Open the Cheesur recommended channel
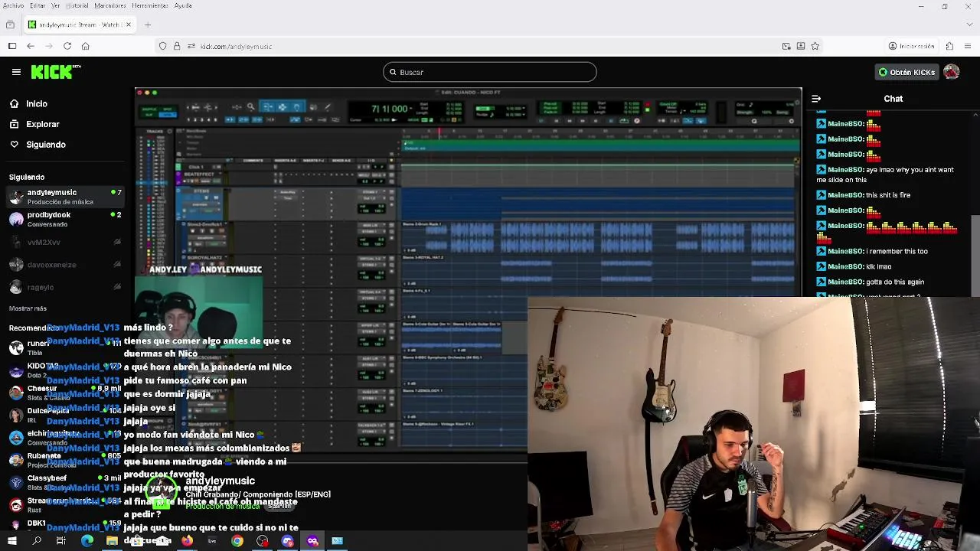 pyautogui.click(x=65, y=393)
